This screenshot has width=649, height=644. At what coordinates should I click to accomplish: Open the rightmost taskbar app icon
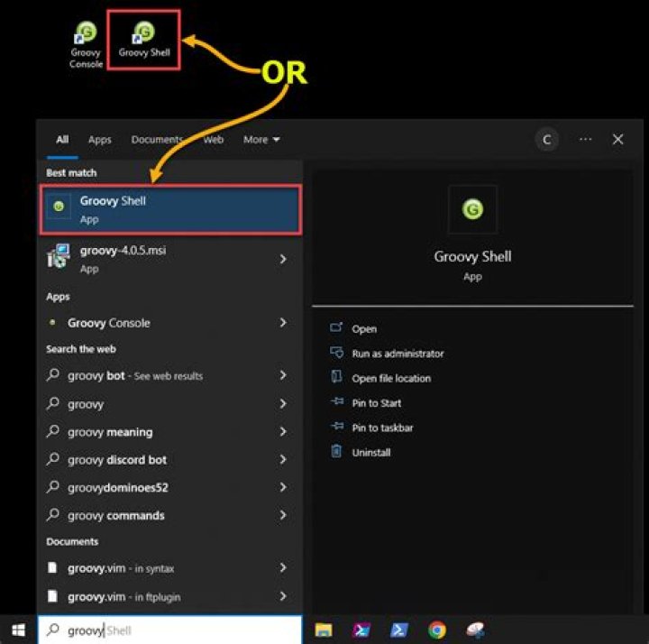(475, 630)
